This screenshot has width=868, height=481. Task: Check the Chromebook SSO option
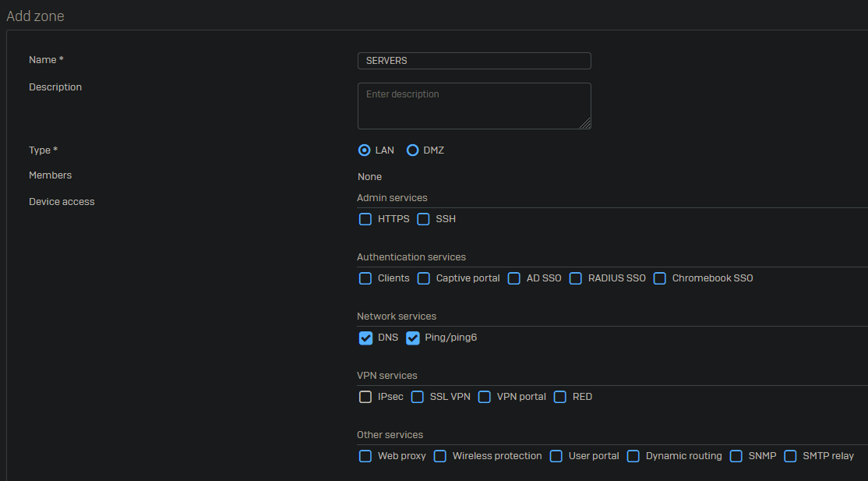(x=660, y=278)
